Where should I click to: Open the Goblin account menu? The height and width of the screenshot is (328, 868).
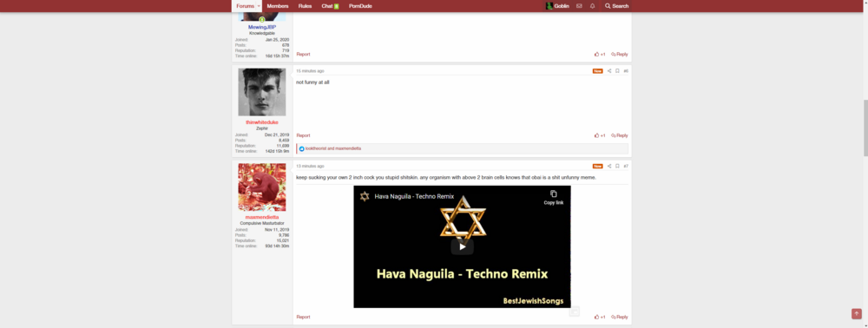click(x=557, y=6)
